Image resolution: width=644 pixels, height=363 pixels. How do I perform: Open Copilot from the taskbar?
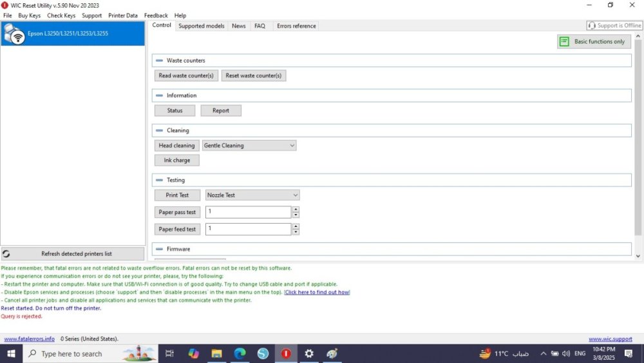pyautogui.click(x=193, y=353)
